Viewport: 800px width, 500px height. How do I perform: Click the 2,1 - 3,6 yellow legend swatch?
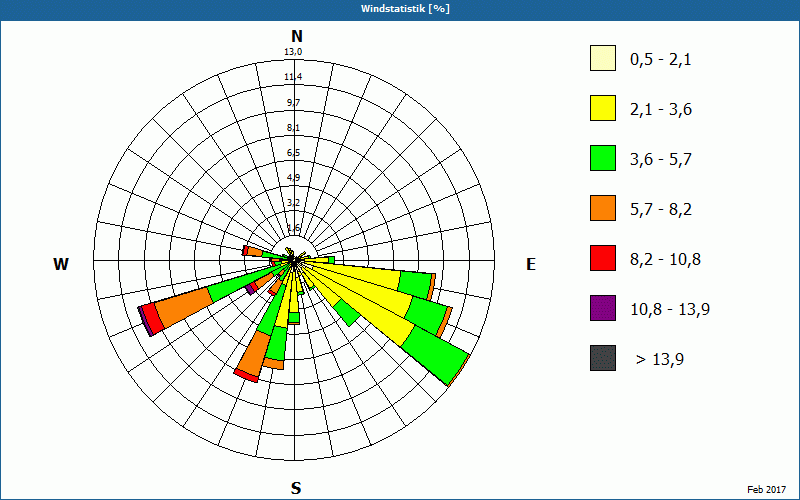tap(603, 108)
